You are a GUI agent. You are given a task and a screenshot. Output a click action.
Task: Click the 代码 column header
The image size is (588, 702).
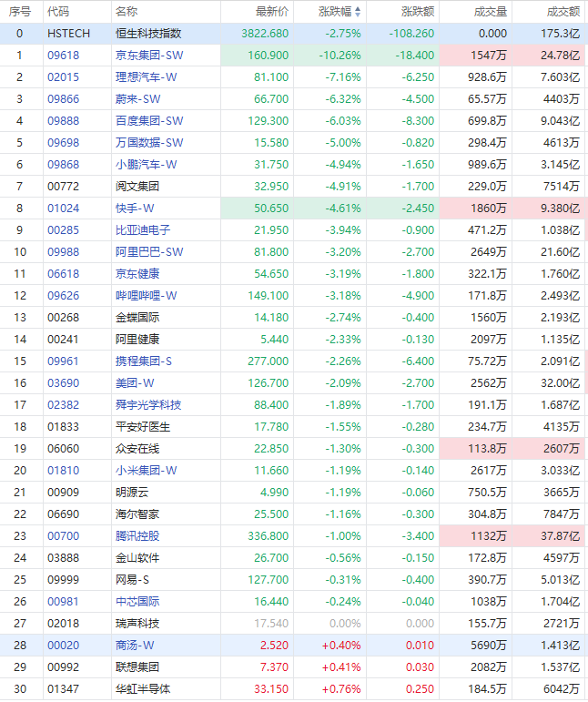click(x=58, y=12)
